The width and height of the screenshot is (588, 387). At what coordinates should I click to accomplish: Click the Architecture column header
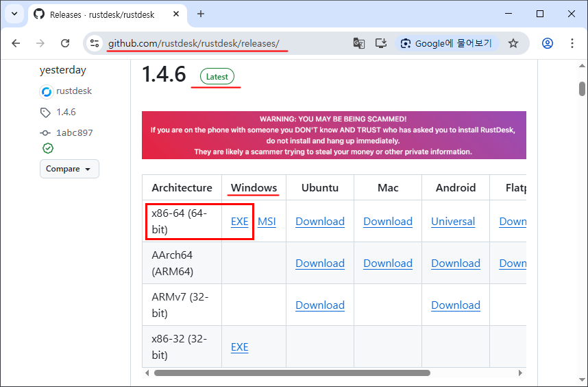pos(182,188)
